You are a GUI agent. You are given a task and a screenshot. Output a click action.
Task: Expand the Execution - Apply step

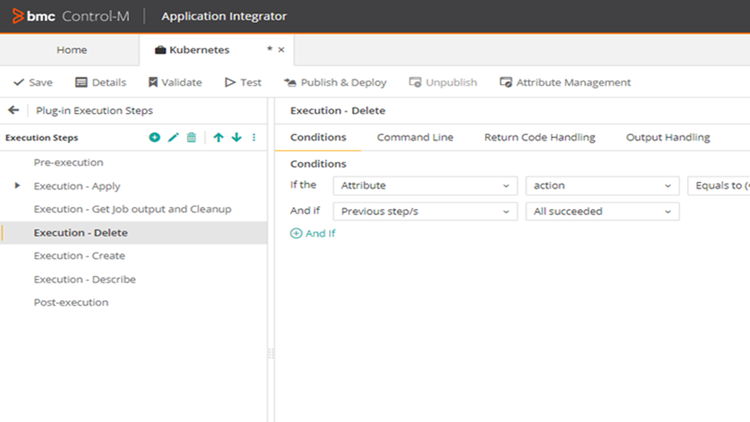coord(17,186)
